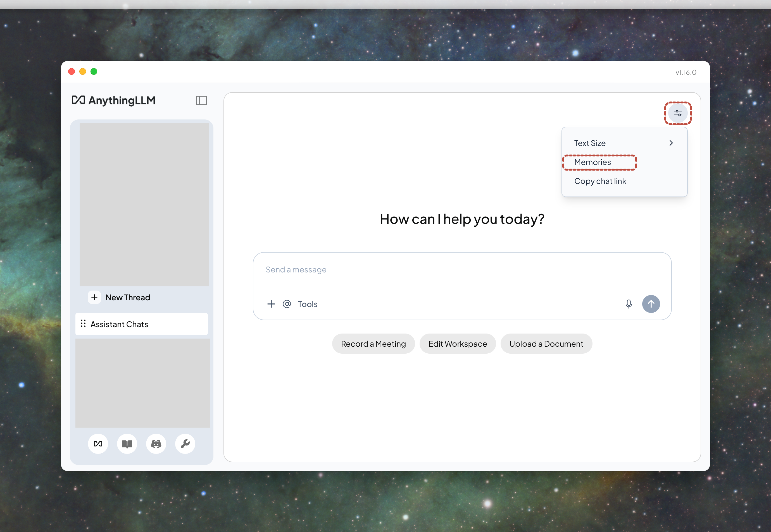The width and height of the screenshot is (771, 532).
Task: Click the plus icon beside New Thread
Action: (x=94, y=297)
